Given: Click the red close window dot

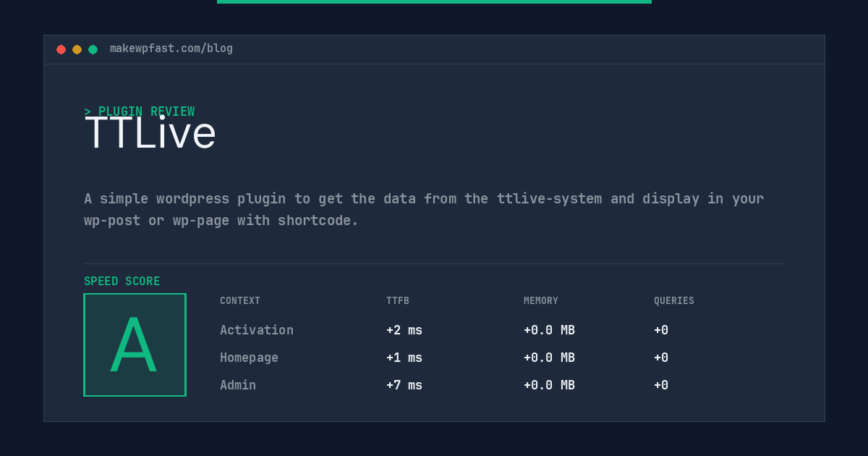Looking at the screenshot, I should click(x=61, y=49).
